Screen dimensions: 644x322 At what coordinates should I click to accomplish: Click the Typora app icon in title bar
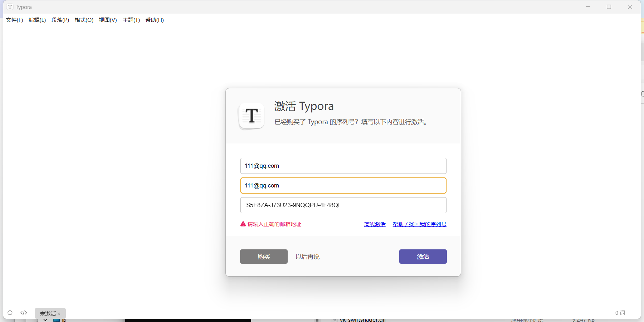pos(10,7)
